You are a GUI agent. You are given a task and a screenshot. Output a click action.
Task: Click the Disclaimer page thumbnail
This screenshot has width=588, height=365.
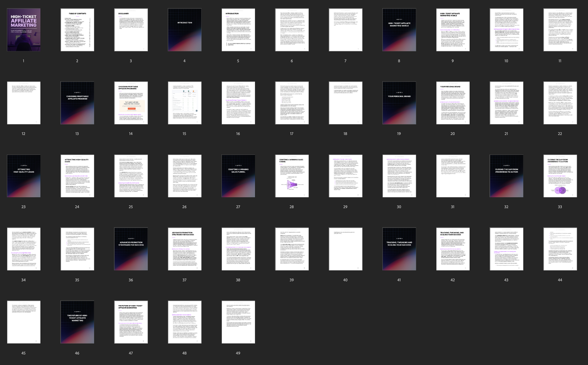tap(131, 30)
